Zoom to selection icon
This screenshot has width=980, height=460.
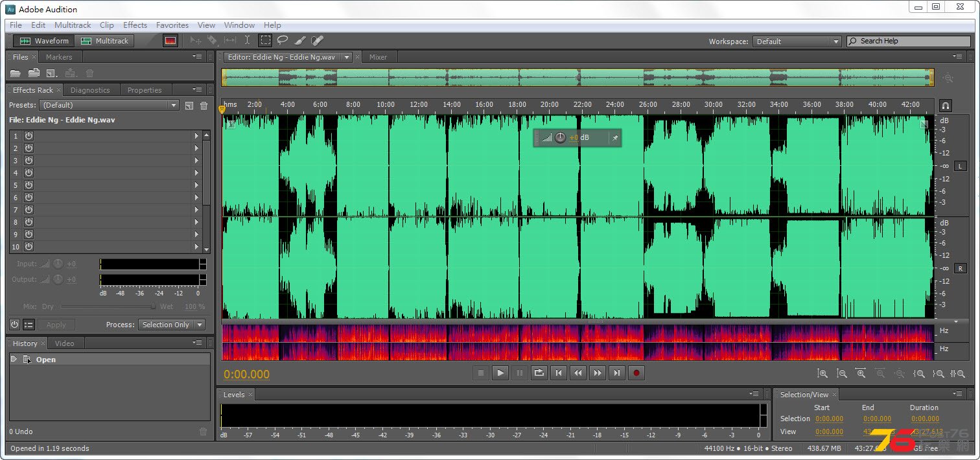tap(957, 373)
